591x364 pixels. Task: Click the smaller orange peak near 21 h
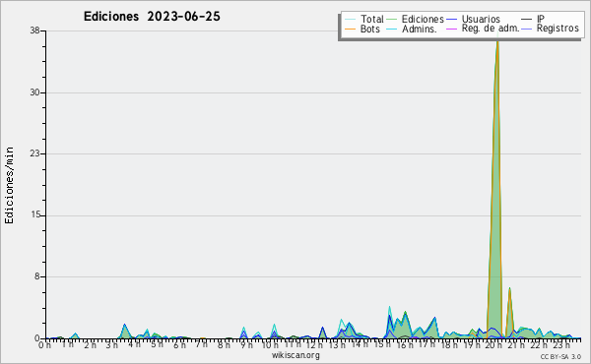tap(509, 313)
